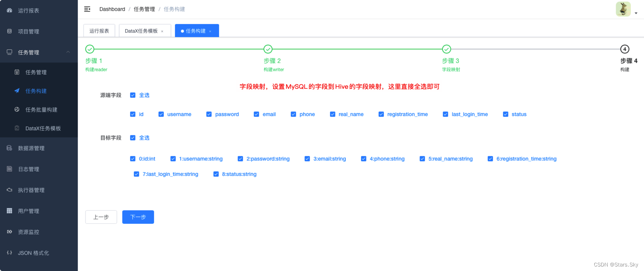Image resolution: width=644 pixels, height=271 pixels.
Task: Click the 运行报表 dashboard icon in sidebar
Action: click(x=9, y=10)
